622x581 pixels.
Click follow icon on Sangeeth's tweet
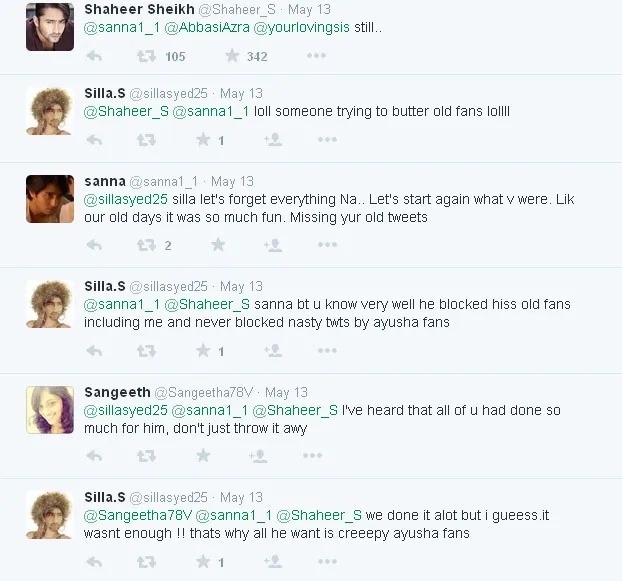258,455
